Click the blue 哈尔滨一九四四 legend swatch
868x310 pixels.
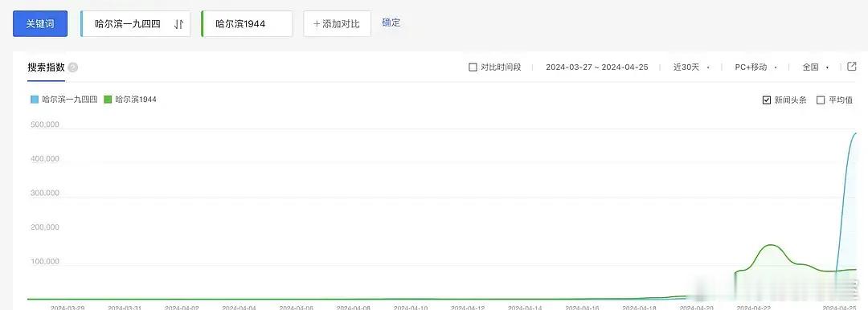point(35,100)
